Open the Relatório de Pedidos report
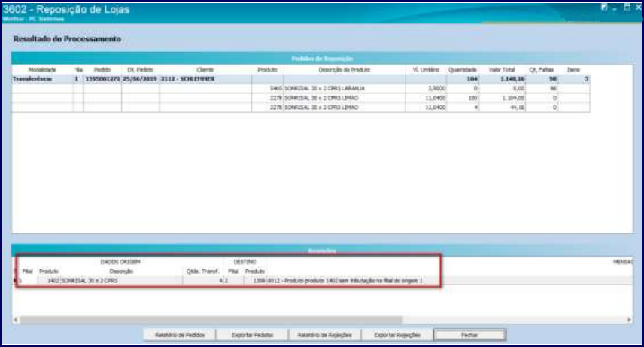The width and height of the screenshot is (644, 347). pyautogui.click(x=180, y=335)
